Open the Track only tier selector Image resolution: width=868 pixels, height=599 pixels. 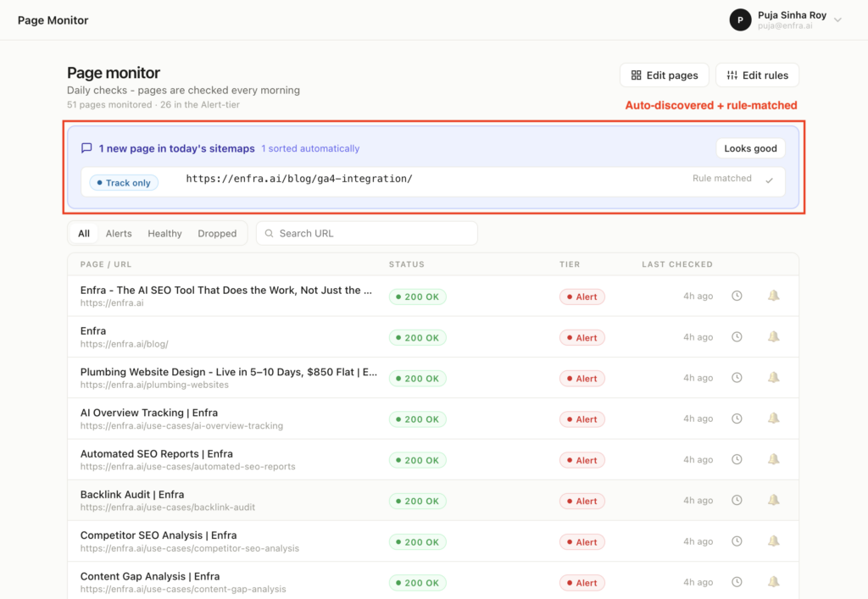(x=124, y=182)
